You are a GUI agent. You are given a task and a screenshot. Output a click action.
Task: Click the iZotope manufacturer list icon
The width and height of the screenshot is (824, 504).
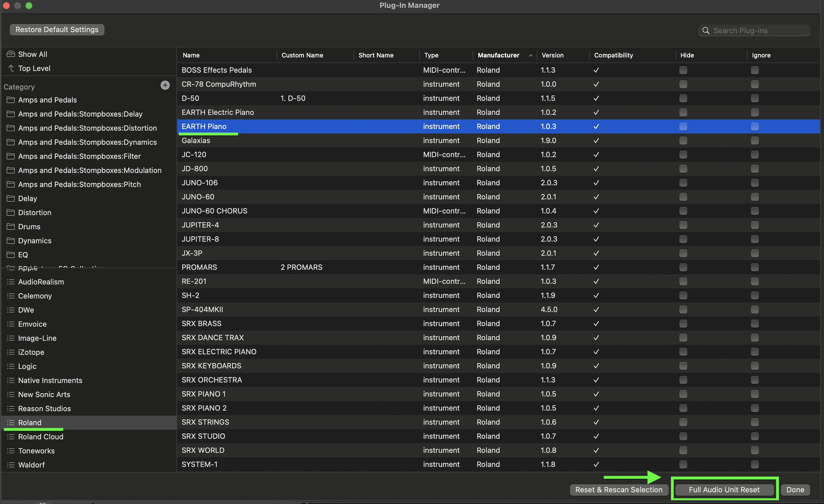click(x=11, y=352)
